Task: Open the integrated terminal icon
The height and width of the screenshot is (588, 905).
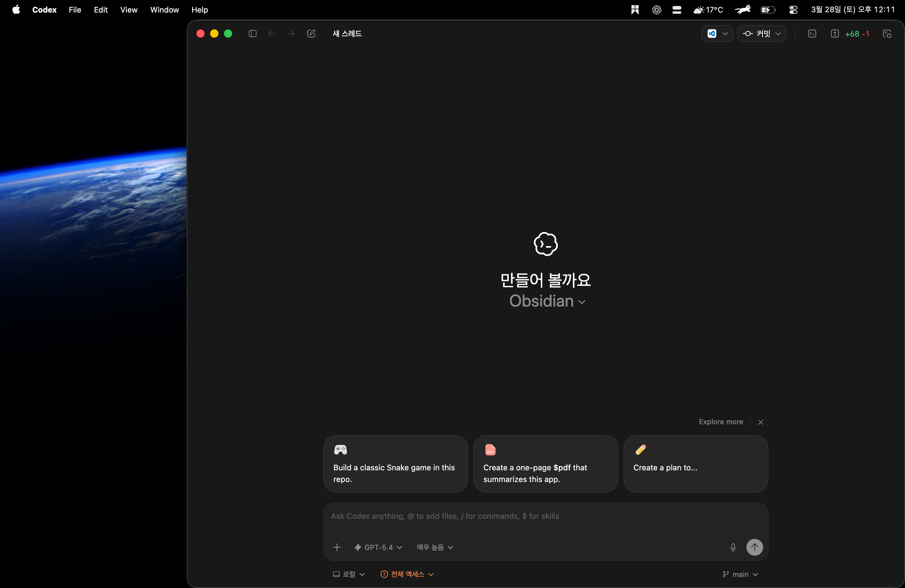Action: [x=813, y=34]
